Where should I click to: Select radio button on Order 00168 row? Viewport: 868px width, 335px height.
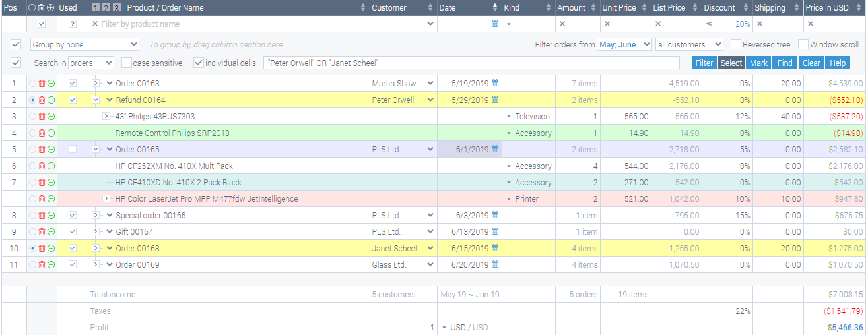point(32,249)
